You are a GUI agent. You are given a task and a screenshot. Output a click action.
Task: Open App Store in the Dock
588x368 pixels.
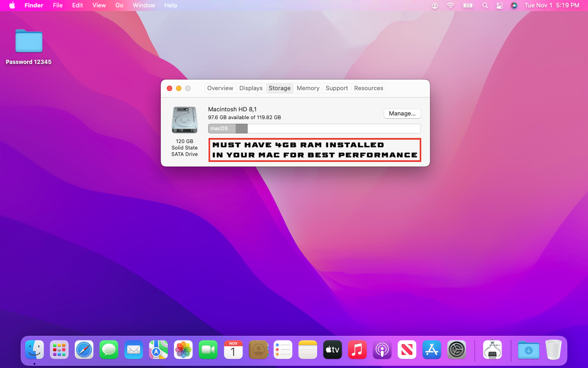click(x=431, y=350)
